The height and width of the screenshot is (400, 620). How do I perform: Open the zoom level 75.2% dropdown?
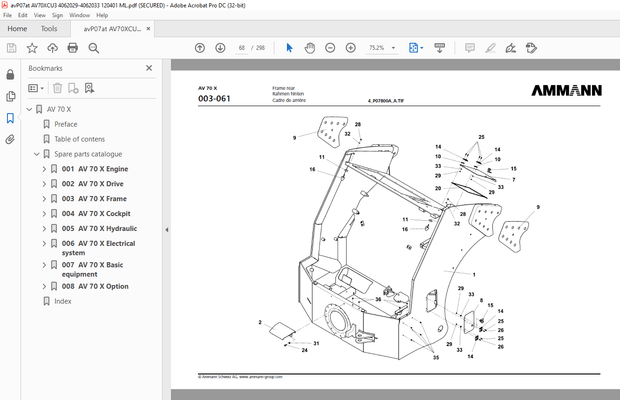[x=393, y=48]
